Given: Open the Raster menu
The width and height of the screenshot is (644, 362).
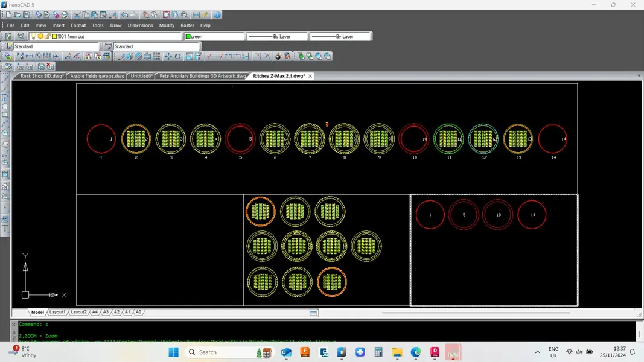Looking at the screenshot, I should click(x=187, y=25).
